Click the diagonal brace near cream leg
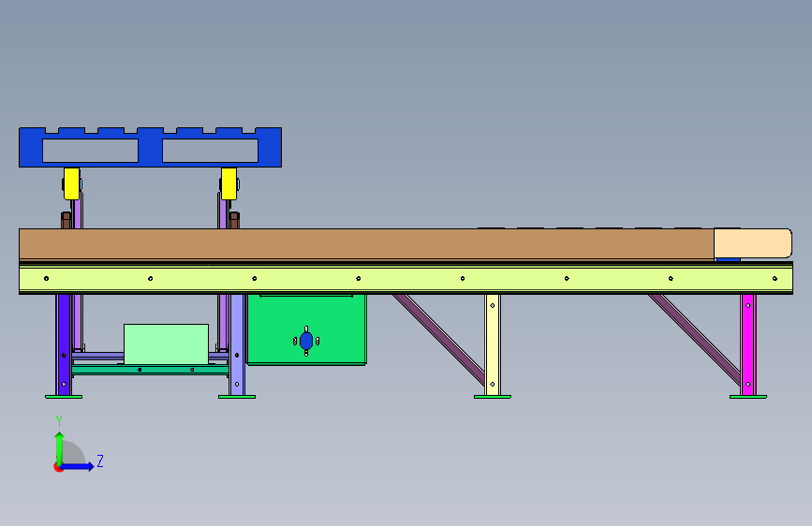Image resolution: width=812 pixels, height=526 pixels. (x=439, y=339)
